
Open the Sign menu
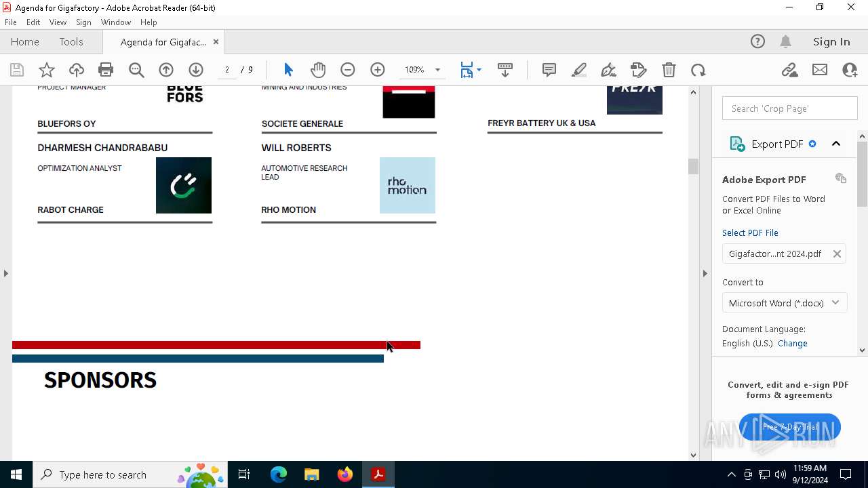pos(83,22)
